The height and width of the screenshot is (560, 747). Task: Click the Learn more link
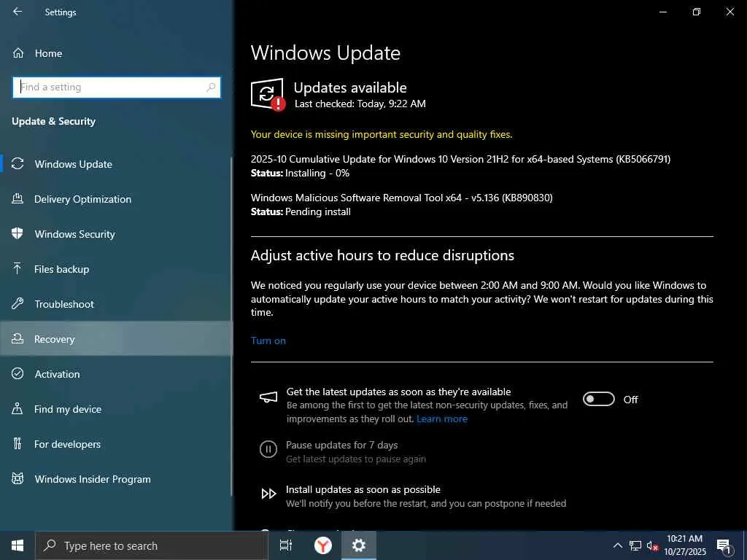coord(441,419)
